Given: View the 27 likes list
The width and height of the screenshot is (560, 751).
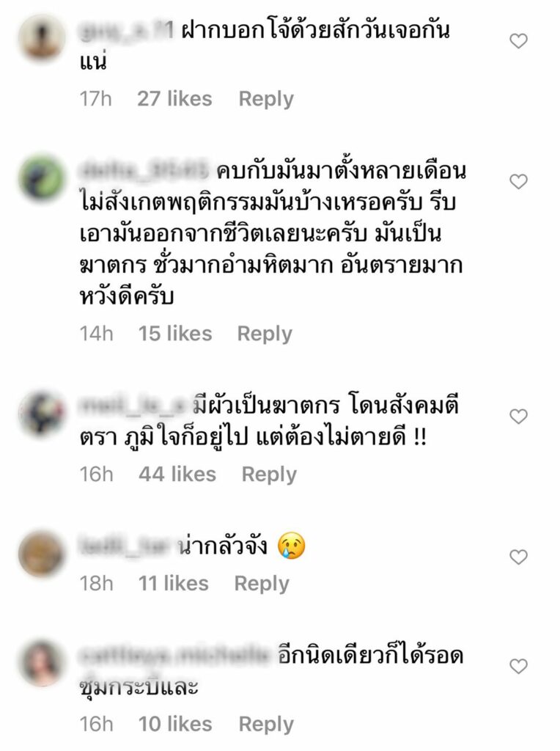Looking at the screenshot, I should 174,99.
